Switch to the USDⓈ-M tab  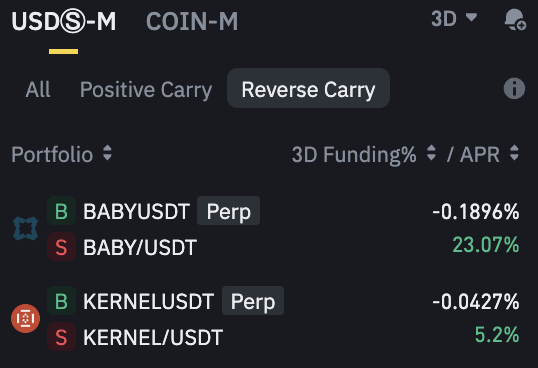64,21
